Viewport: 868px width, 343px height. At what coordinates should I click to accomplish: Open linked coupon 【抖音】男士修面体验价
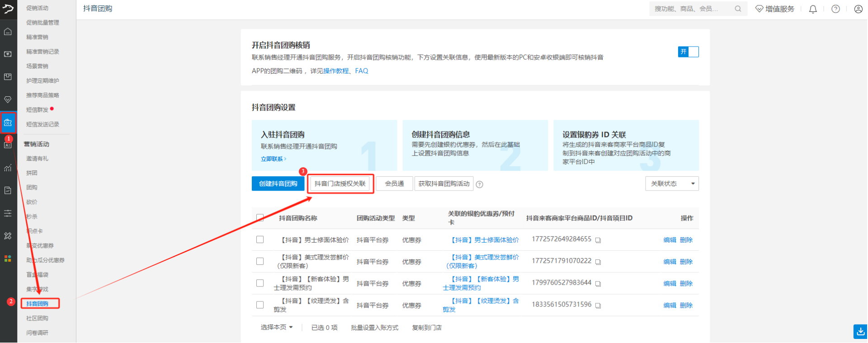(484, 240)
